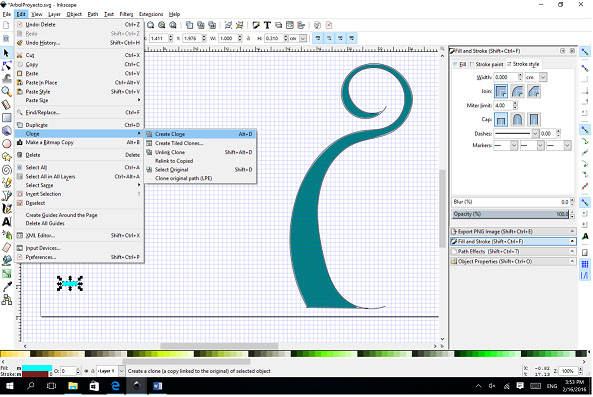The width and height of the screenshot is (593, 397).
Task: Open Undo History entry
Action: pos(79,43)
